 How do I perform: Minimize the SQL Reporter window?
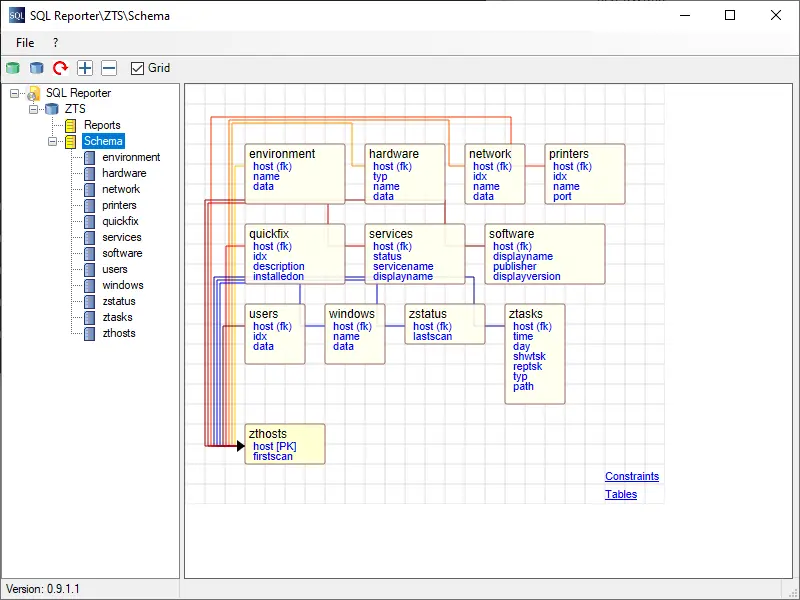685,15
